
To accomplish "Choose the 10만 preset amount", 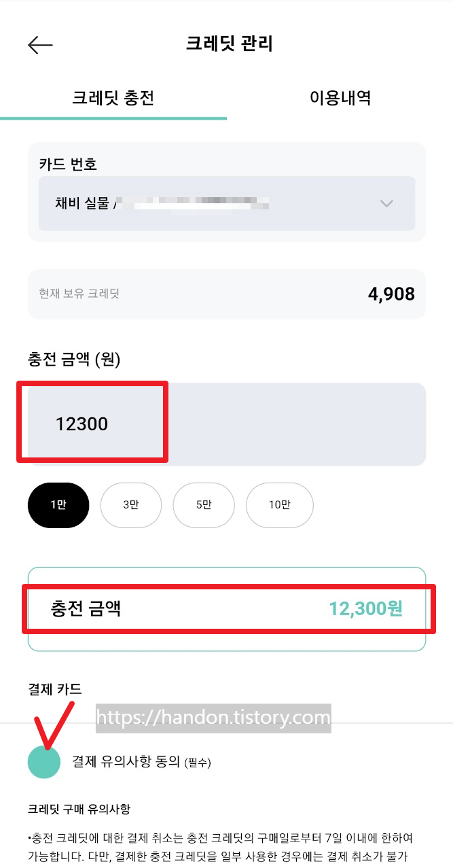I will pyautogui.click(x=279, y=505).
